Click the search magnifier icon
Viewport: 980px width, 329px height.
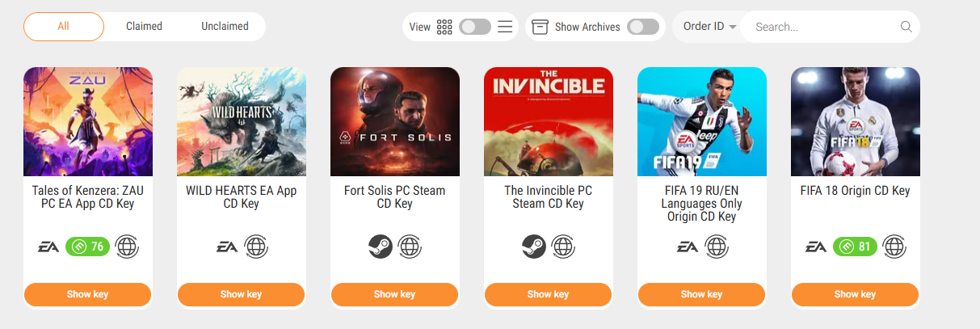[x=906, y=27]
